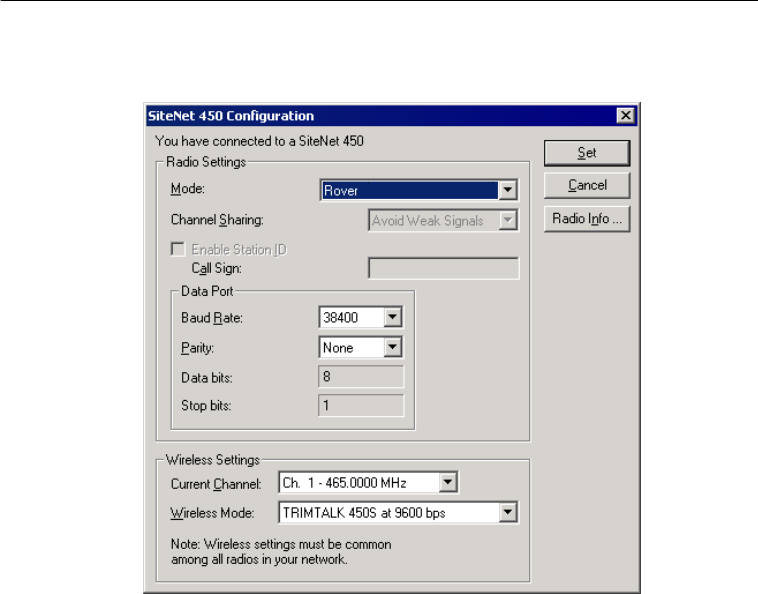Click the 'Wireless Mode:' label
Image resolution: width=758 pixels, height=594 pixels.
pyautogui.click(x=212, y=513)
